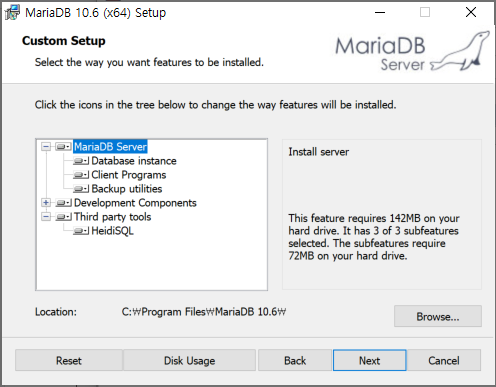The width and height of the screenshot is (496, 387).
Task: Select the Client Programs feature
Action: pyautogui.click(x=129, y=175)
